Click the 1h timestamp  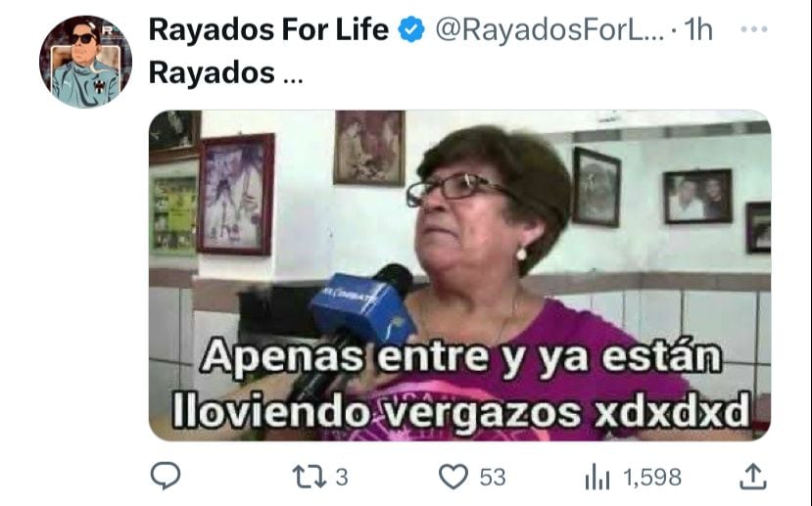698,29
